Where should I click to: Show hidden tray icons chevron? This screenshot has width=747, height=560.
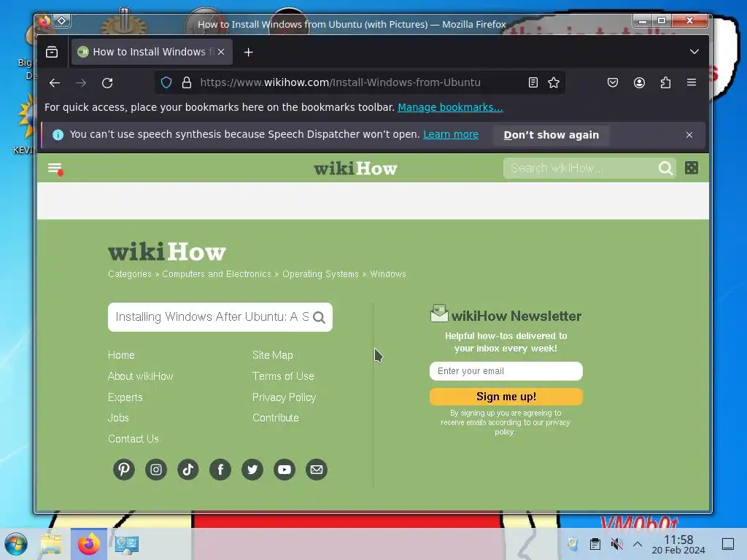(638, 544)
